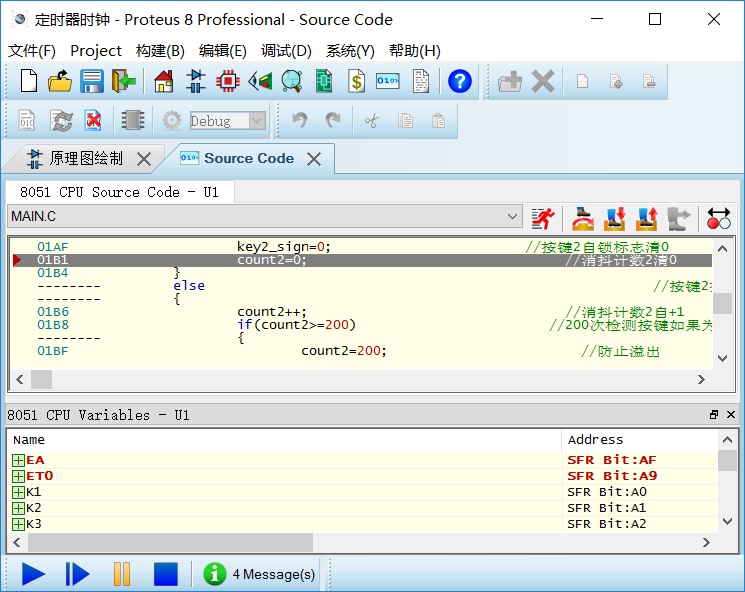Toggle breakpoint with the red dots icon
The image size is (745, 592).
[x=718, y=219]
